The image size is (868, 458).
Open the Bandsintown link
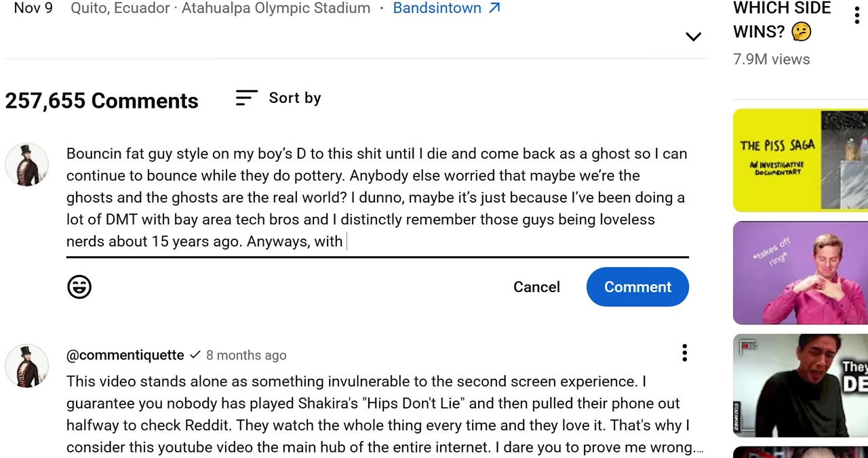pos(437,8)
